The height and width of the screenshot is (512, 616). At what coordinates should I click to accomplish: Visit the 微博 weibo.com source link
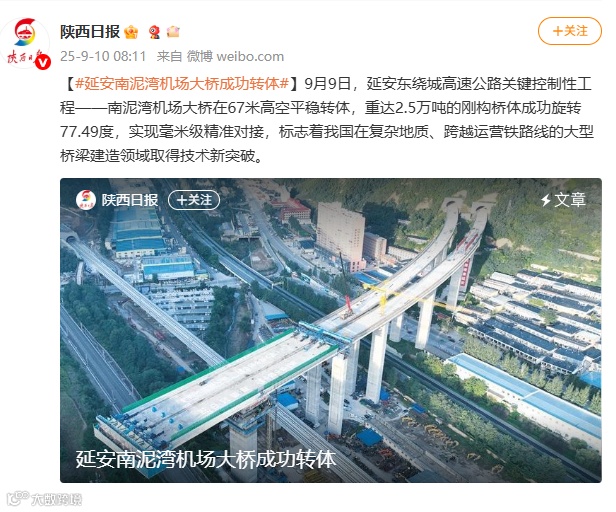click(x=235, y=56)
